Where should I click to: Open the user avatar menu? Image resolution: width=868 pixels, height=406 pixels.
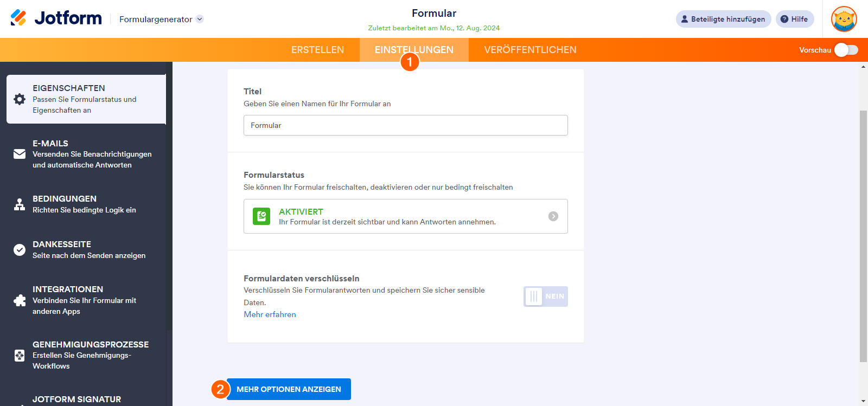pos(844,19)
